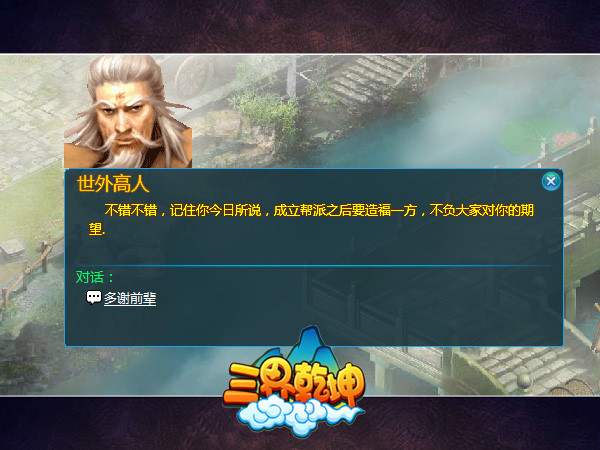Click the white-haired elder NPC portrait

pyautogui.click(x=128, y=111)
